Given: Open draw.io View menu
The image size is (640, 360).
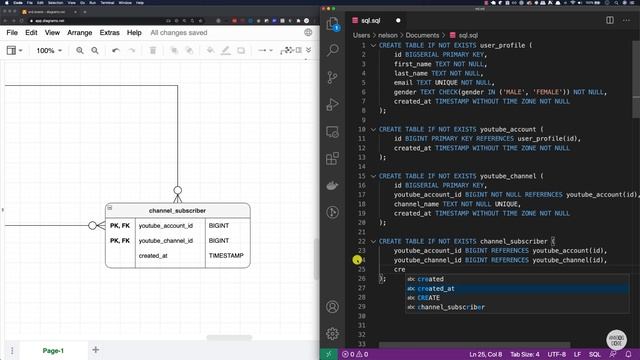Looking at the screenshot, I should pyautogui.click(x=52, y=33).
